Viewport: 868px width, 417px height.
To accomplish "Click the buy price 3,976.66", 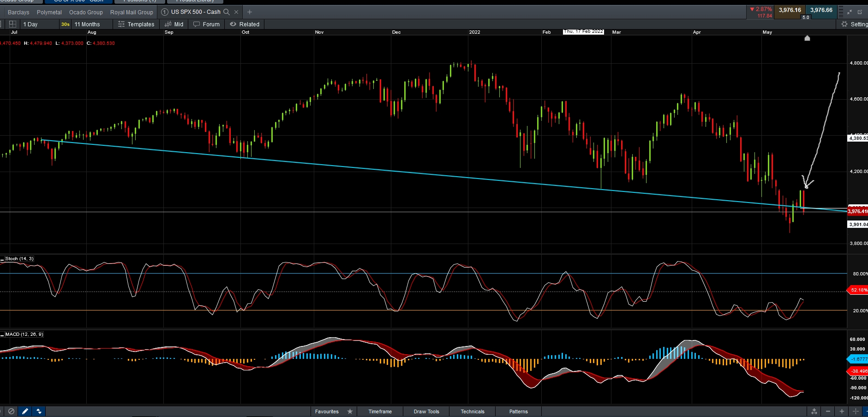I will point(821,10).
